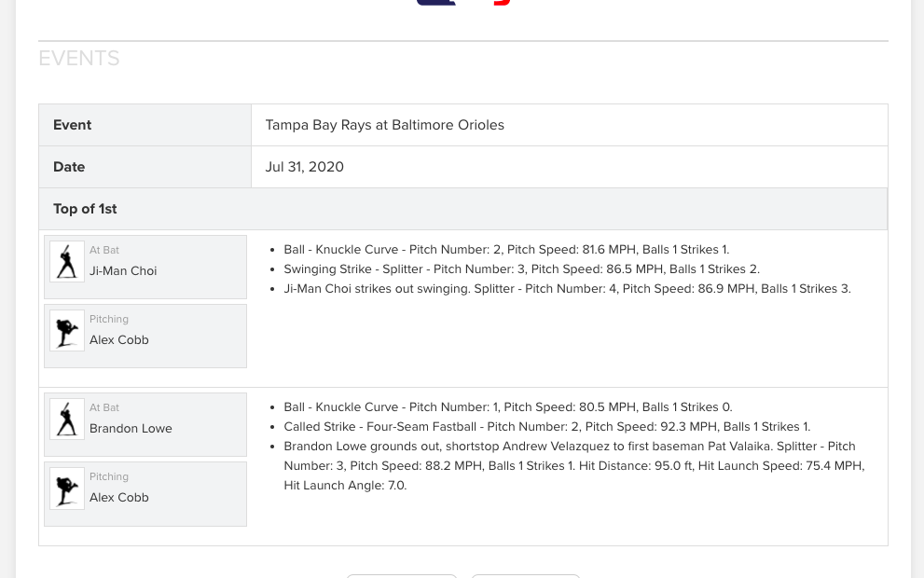This screenshot has height=578, width=924.
Task: Click the Knuckle Curve 80.5 MPH pitch entry
Action: [508, 407]
